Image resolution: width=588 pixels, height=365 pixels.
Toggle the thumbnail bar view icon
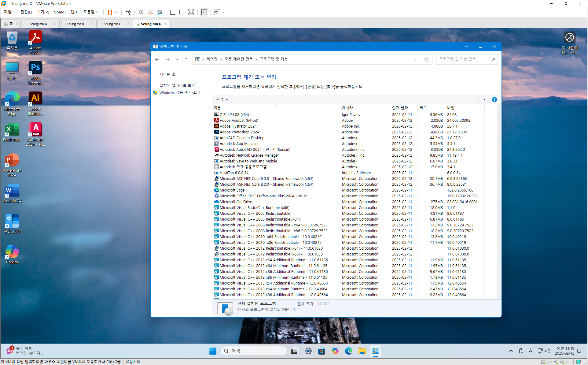click(x=182, y=12)
